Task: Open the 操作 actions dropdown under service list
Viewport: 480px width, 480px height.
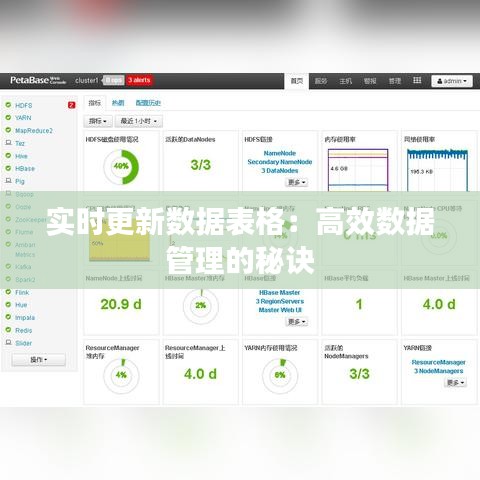Action: pos(39,360)
